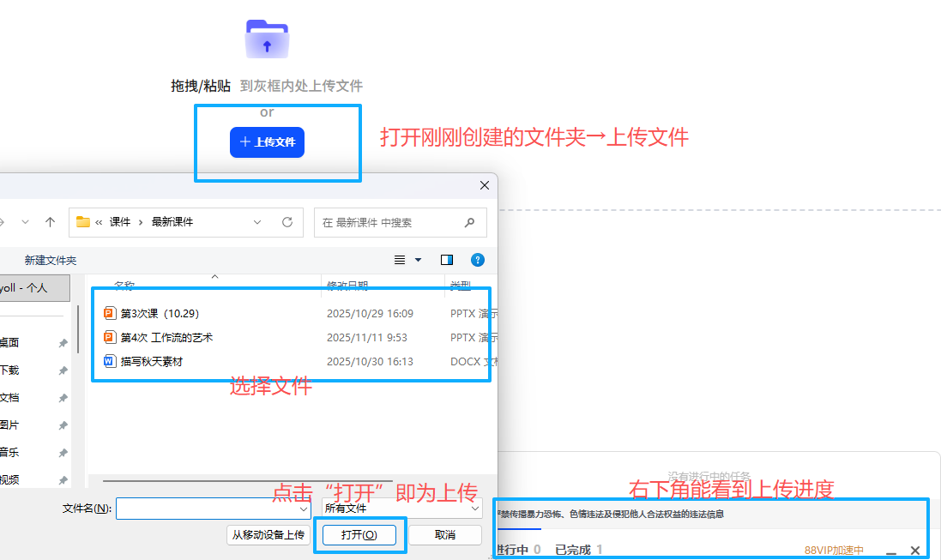941x560 pixels.
Task: Click the pin icon beside 下载
Action: 63,371
